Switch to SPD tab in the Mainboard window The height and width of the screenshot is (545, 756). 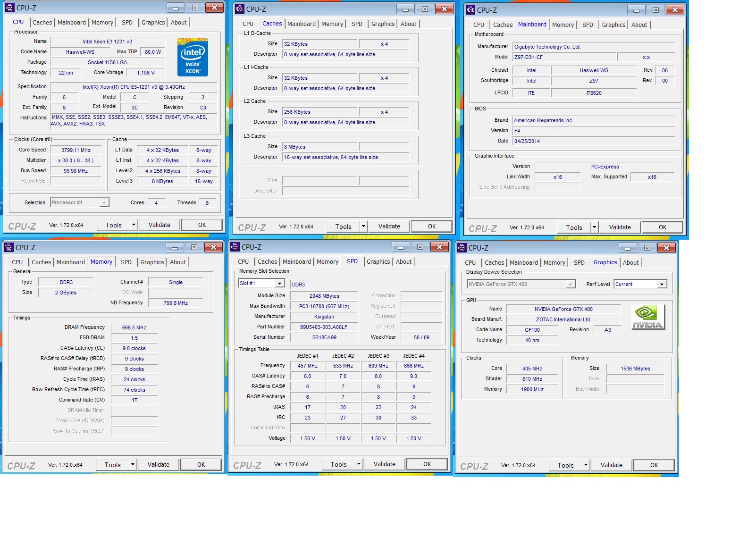coord(588,25)
